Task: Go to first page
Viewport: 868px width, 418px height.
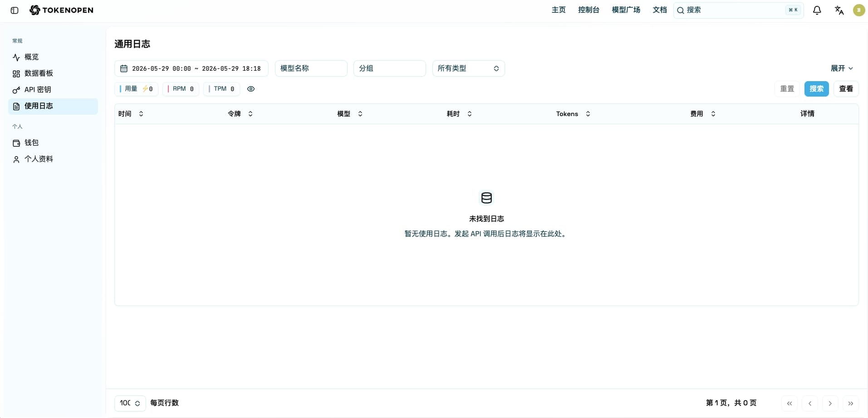Action: (x=790, y=403)
